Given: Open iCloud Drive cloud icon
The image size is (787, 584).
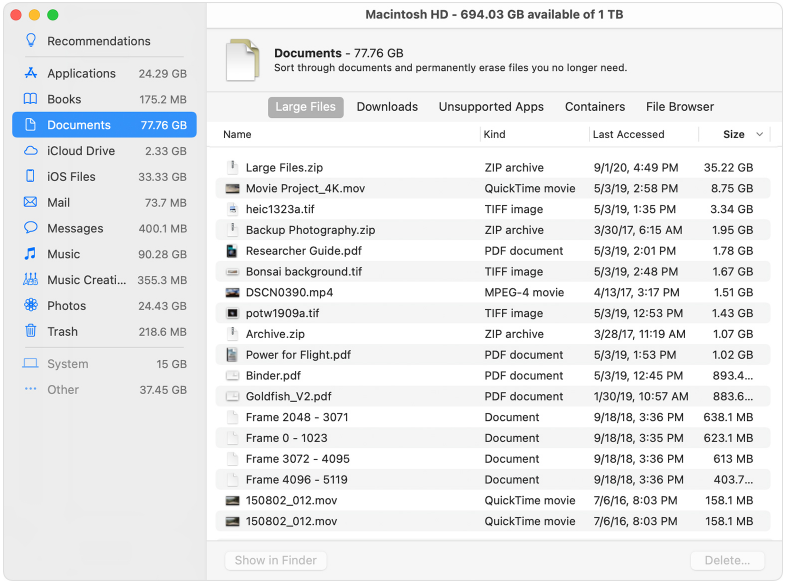Looking at the screenshot, I should pyautogui.click(x=30, y=151).
